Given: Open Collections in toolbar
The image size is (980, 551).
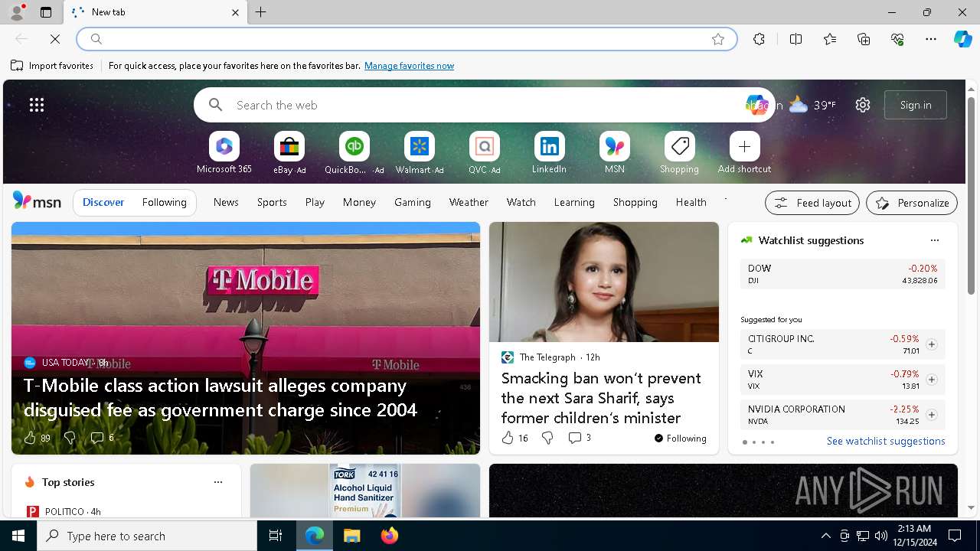Looking at the screenshot, I should 864,39.
